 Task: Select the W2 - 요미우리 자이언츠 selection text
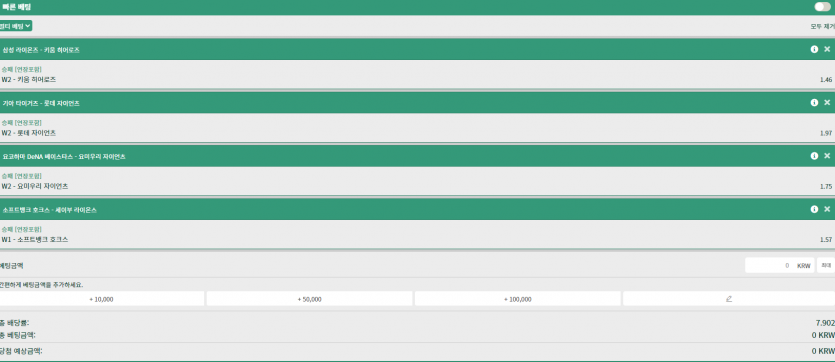coord(35,186)
